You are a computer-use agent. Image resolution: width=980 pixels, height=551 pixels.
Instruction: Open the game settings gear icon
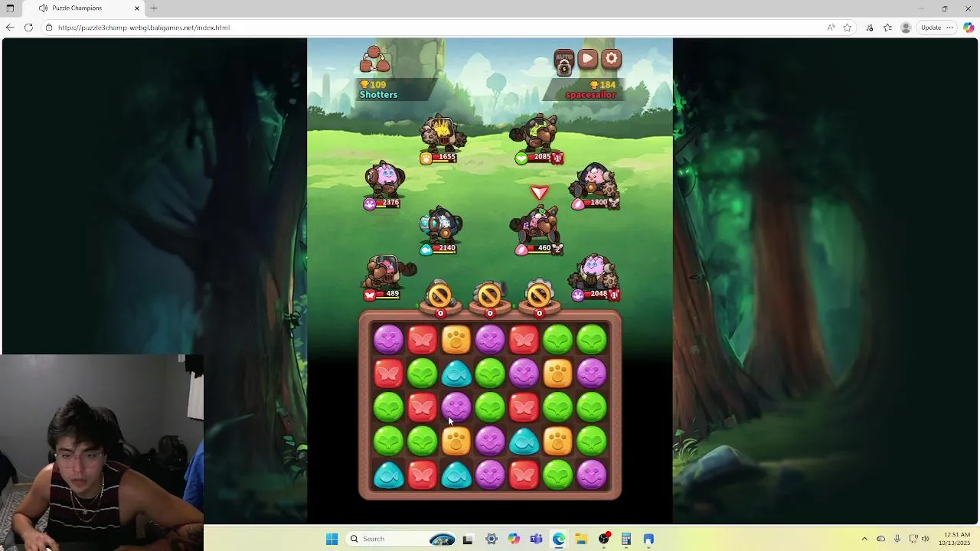[611, 59]
